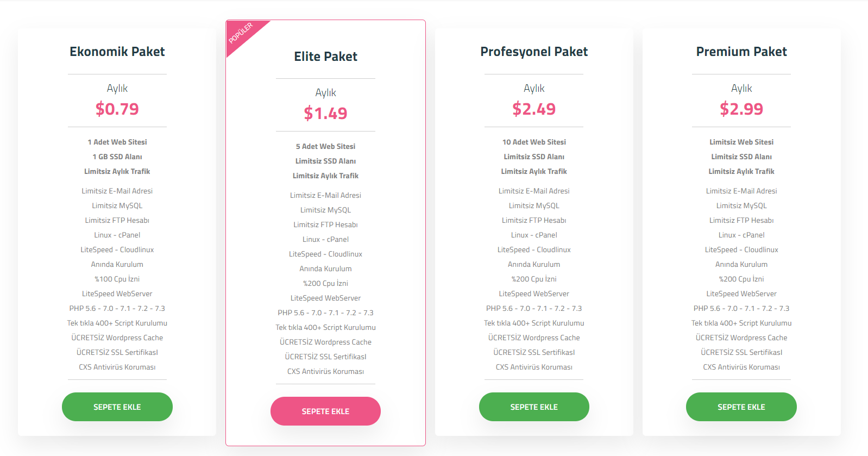Add Profesyonel Paket to cart
Viewport: 868px width, 456px height.
pos(534,407)
